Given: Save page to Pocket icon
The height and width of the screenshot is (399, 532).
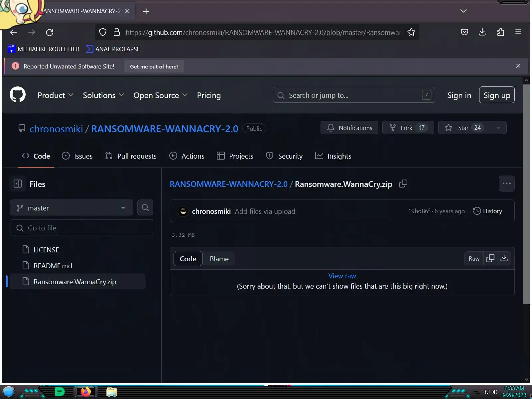Looking at the screenshot, I should click(465, 32).
